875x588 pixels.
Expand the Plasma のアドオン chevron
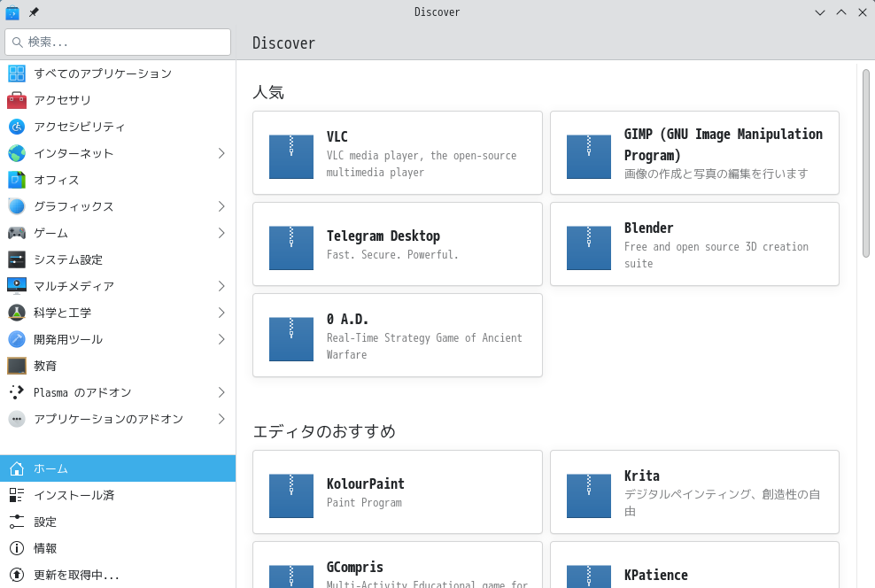coord(221,393)
